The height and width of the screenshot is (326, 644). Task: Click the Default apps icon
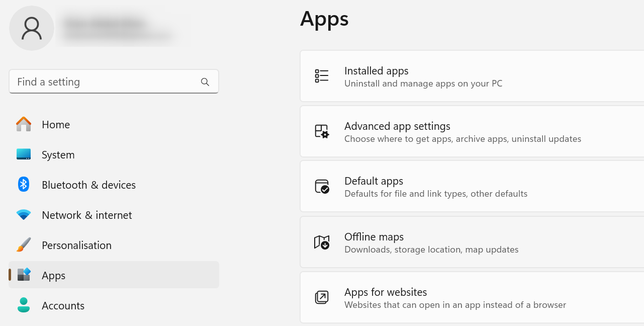[322, 186]
